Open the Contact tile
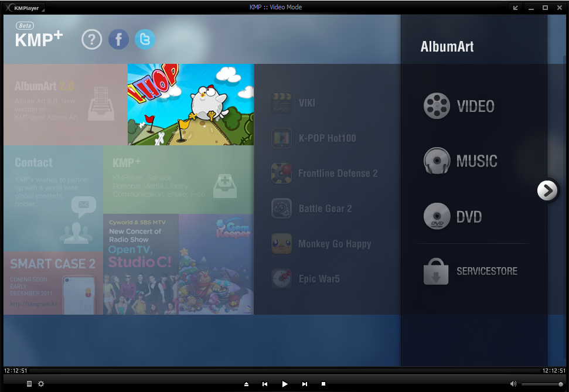The width and height of the screenshot is (569, 392). (x=53, y=199)
